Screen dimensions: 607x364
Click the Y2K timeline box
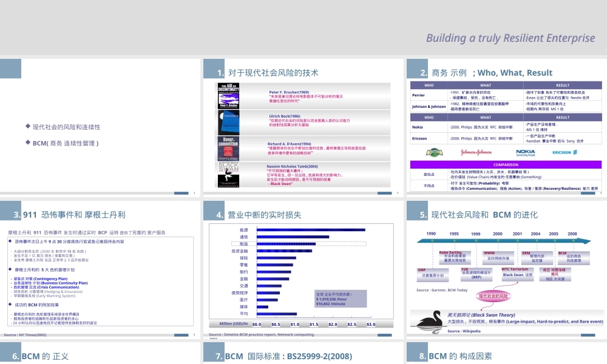coord(476,274)
